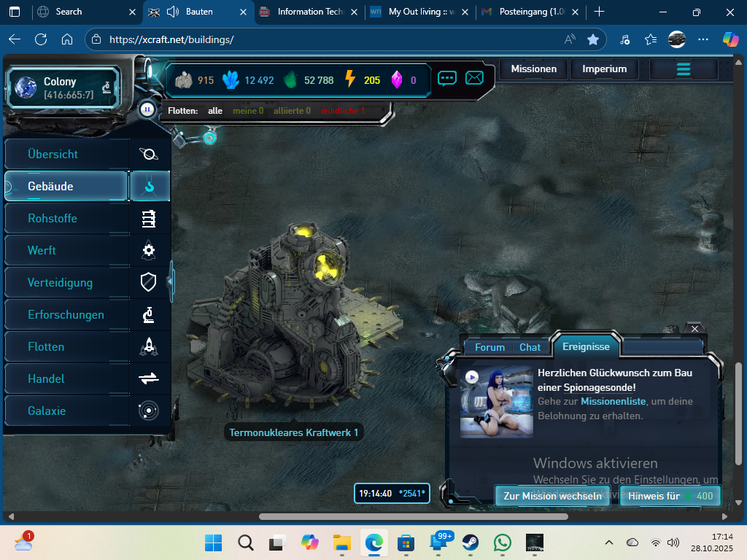Click the Galaxie orbit icon in sidebar
Image resolution: width=747 pixels, height=560 pixels.
click(149, 411)
